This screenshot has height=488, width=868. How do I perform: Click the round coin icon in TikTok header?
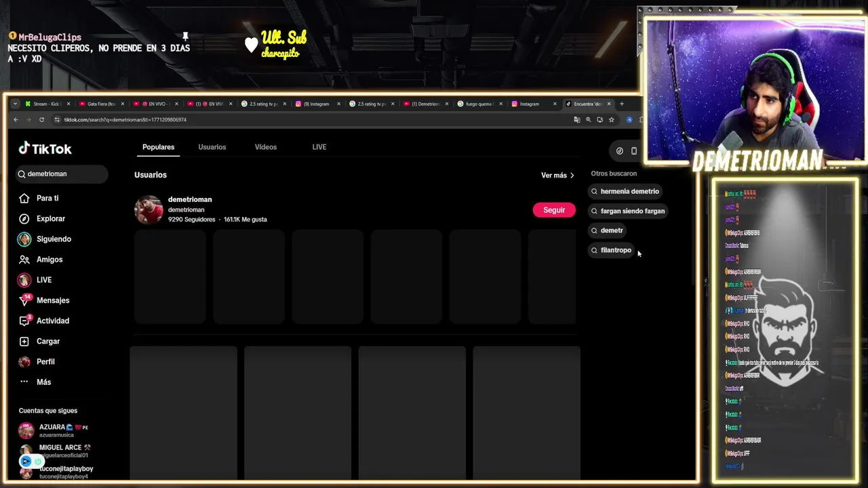pyautogui.click(x=619, y=151)
